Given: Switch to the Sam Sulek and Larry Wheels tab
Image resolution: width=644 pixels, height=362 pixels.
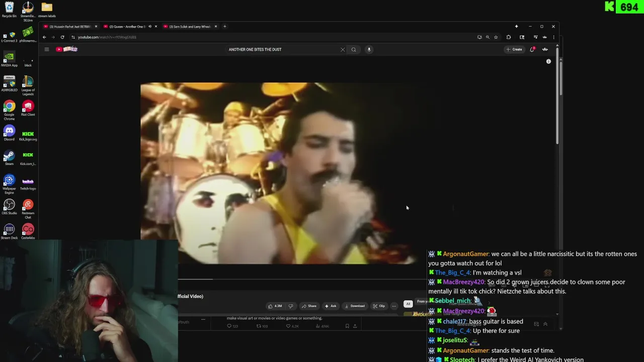Looking at the screenshot, I should click(190, 27).
